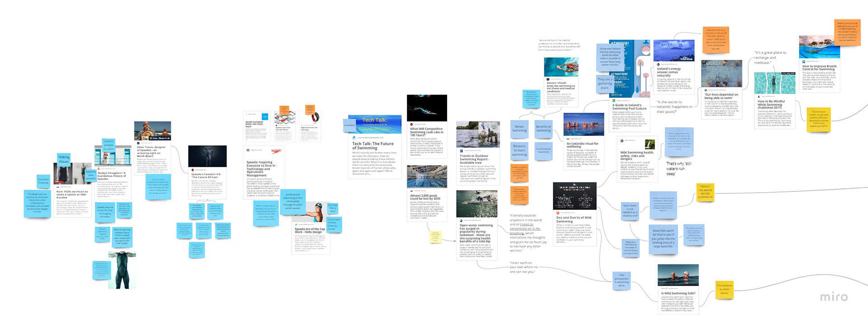868x321 pixels.
Task: Open the 'Peter Travis, designer of Speedos' card
Action: pyautogui.click(x=152, y=148)
